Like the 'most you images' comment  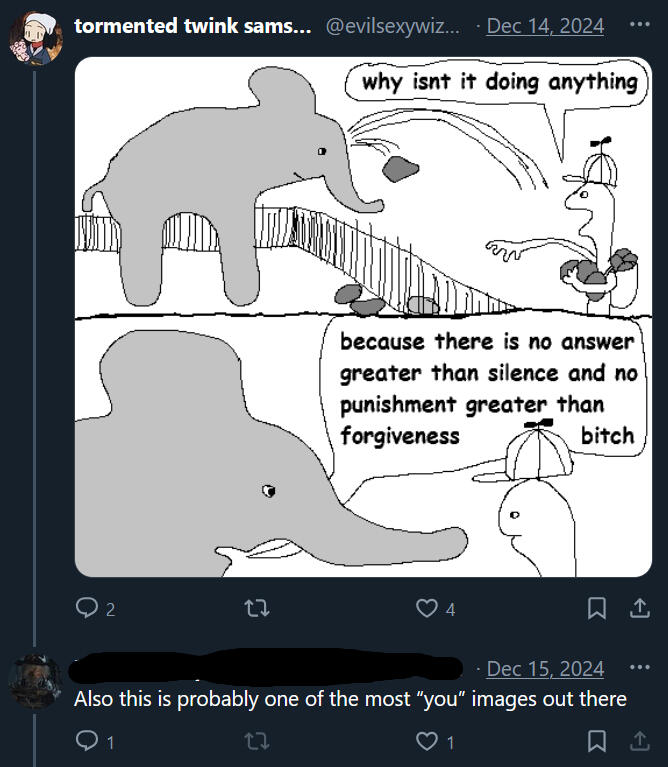427,742
